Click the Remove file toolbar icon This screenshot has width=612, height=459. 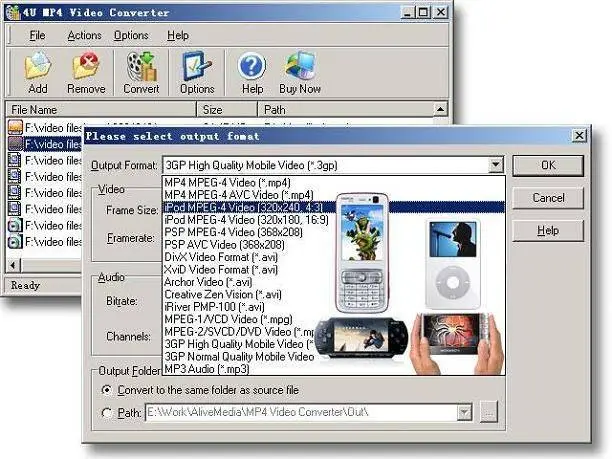pos(86,73)
